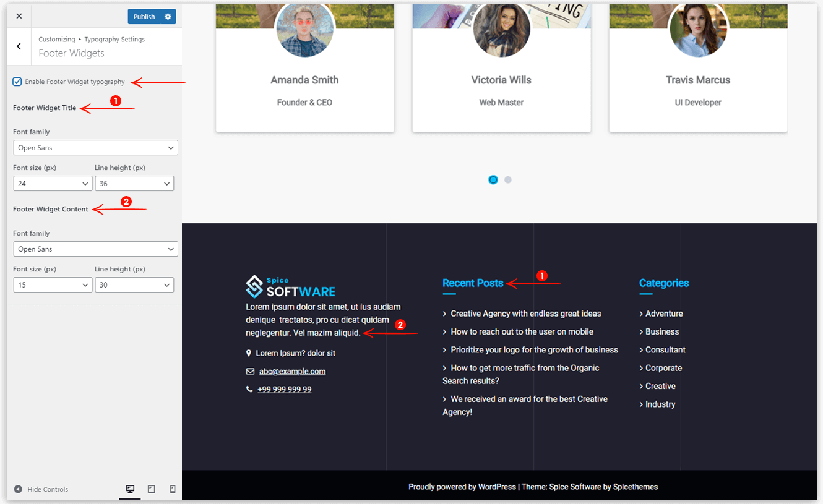The width and height of the screenshot is (823, 504).
Task: Open Footer Widget Content font family dropdown
Action: tap(95, 249)
